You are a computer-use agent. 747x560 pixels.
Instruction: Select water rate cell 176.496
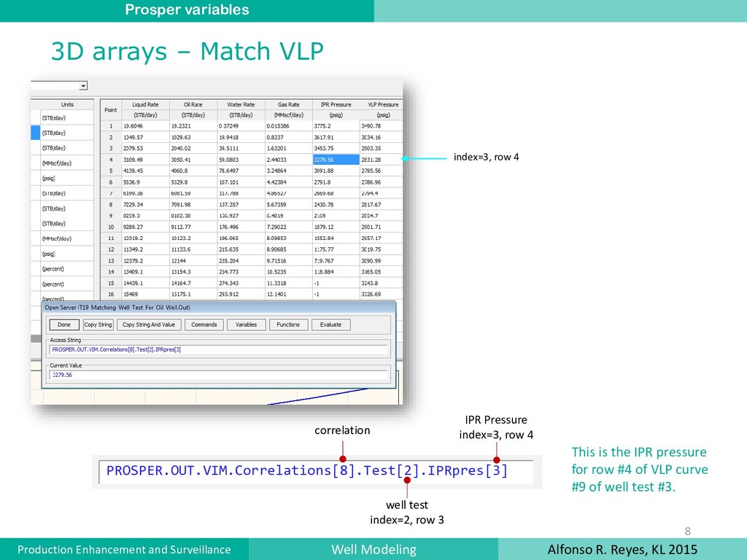coord(241,227)
